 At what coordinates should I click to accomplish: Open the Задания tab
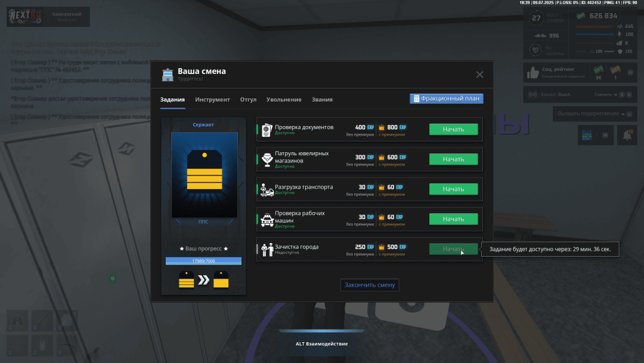pyautogui.click(x=172, y=100)
